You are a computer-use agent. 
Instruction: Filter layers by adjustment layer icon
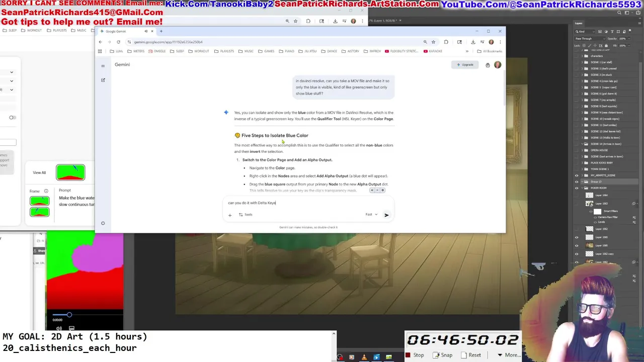606,32
